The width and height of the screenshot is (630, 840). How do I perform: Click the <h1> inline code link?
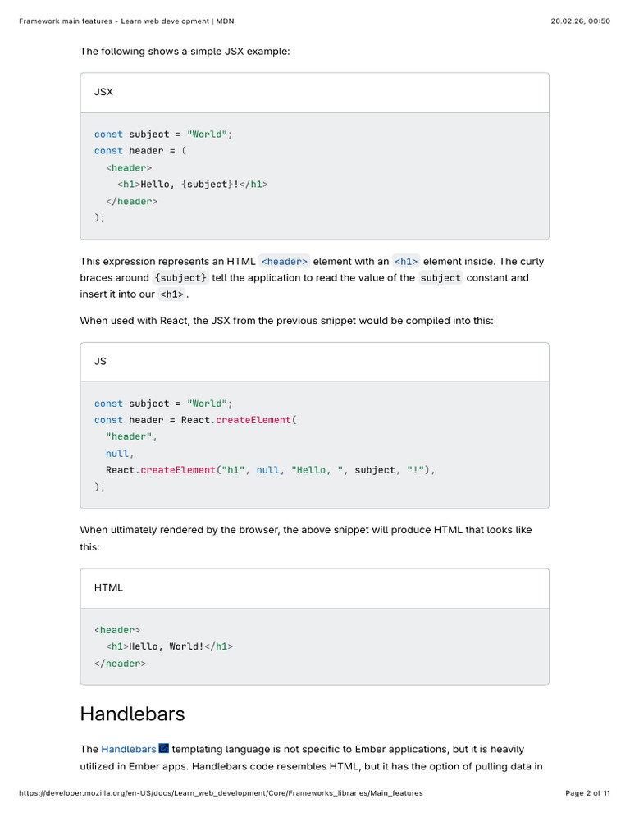pos(405,261)
